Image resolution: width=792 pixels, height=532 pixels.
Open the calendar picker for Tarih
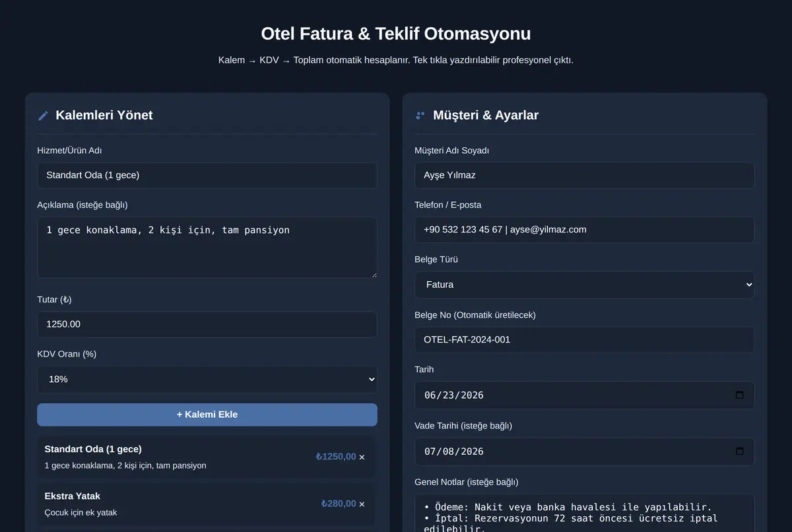click(739, 395)
